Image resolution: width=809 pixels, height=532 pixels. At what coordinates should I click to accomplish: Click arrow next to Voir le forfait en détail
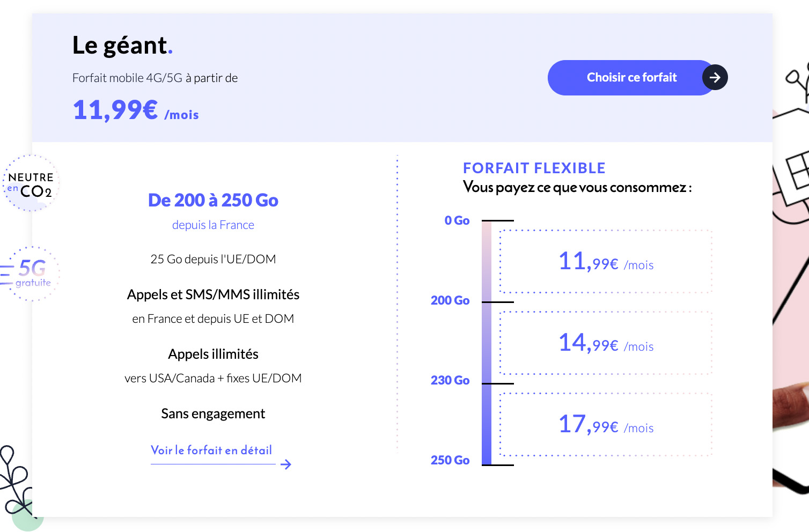click(x=286, y=464)
